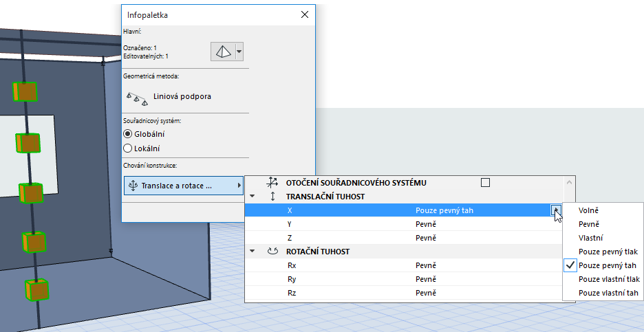
Task: Collapse the Rotační tuhost section
Action: [x=253, y=251]
